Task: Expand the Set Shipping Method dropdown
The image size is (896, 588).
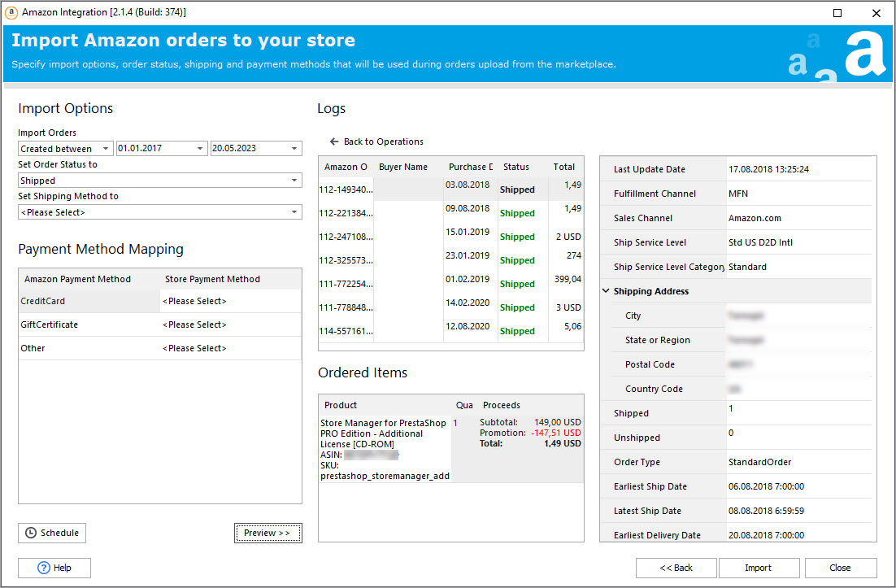Action: coord(294,212)
